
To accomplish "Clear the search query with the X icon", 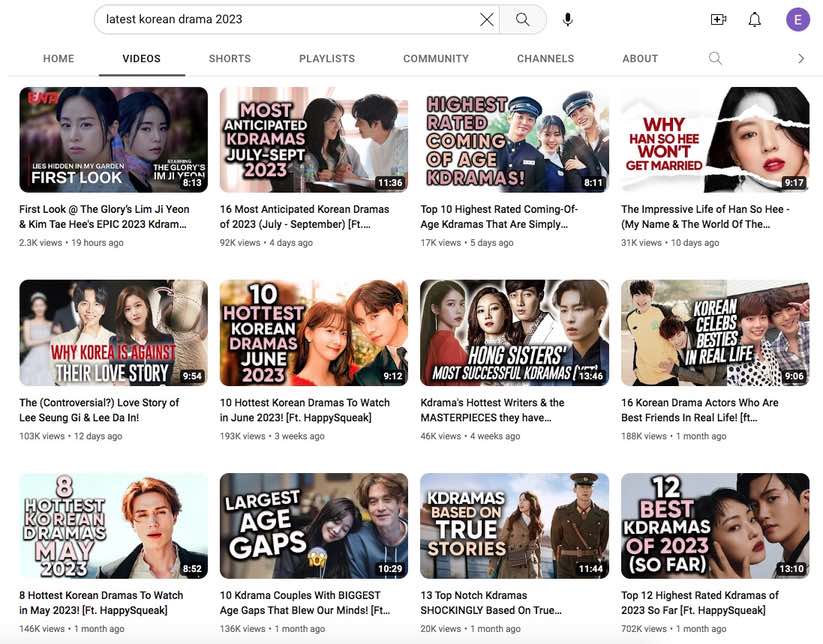I will (485, 18).
